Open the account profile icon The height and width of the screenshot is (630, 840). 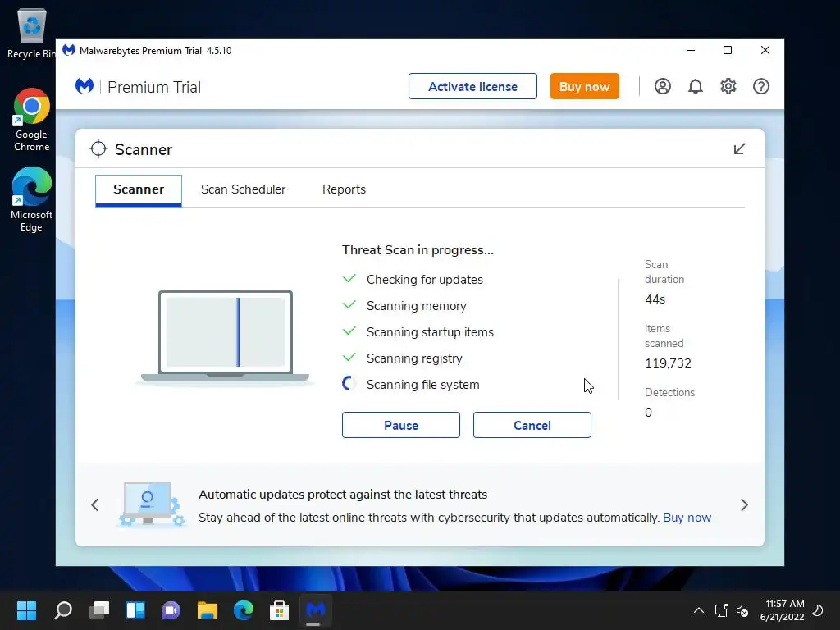coord(662,86)
